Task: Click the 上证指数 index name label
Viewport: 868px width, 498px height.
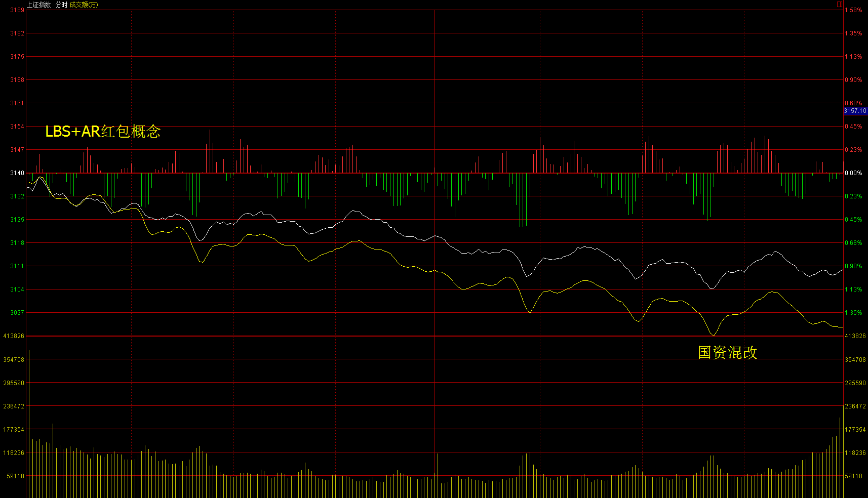Action: tap(39, 5)
